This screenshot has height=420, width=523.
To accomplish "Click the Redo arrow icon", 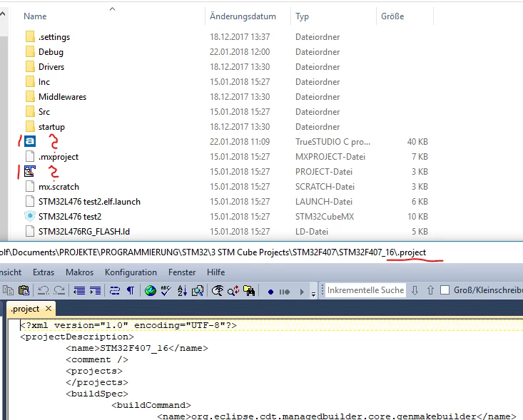I will [x=59, y=291].
